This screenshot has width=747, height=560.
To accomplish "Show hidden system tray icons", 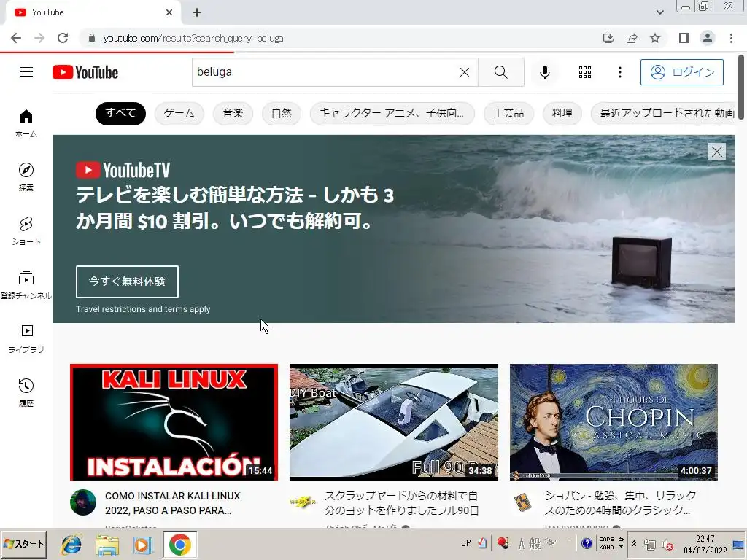I will click(634, 543).
